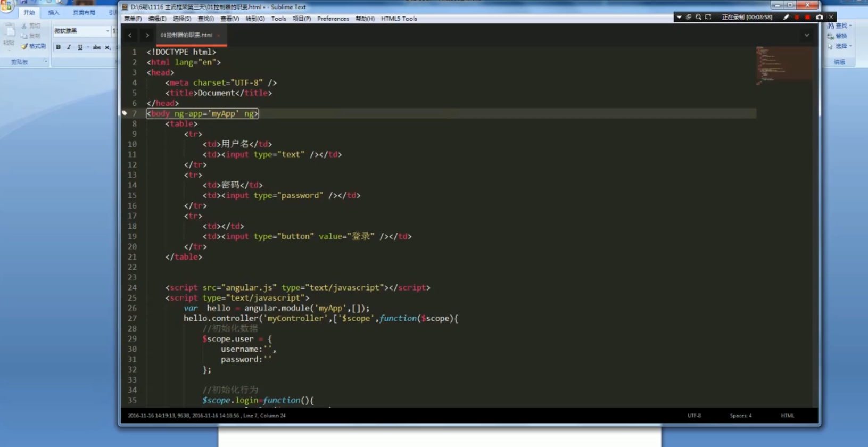The height and width of the screenshot is (447, 868).
Task: Change syntax via HTML in status bar
Action: 788,416
